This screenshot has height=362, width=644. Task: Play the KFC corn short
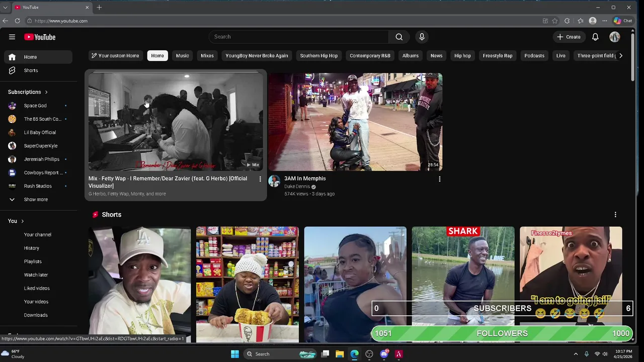click(x=248, y=285)
